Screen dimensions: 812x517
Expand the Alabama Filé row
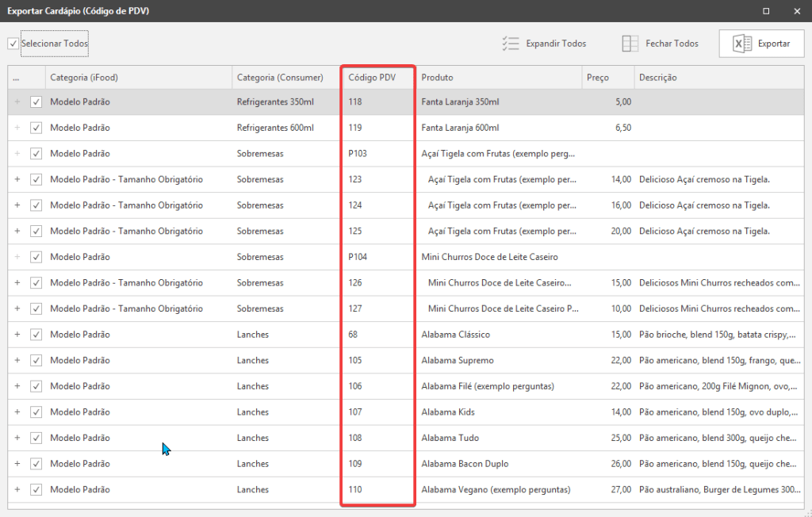(x=17, y=386)
